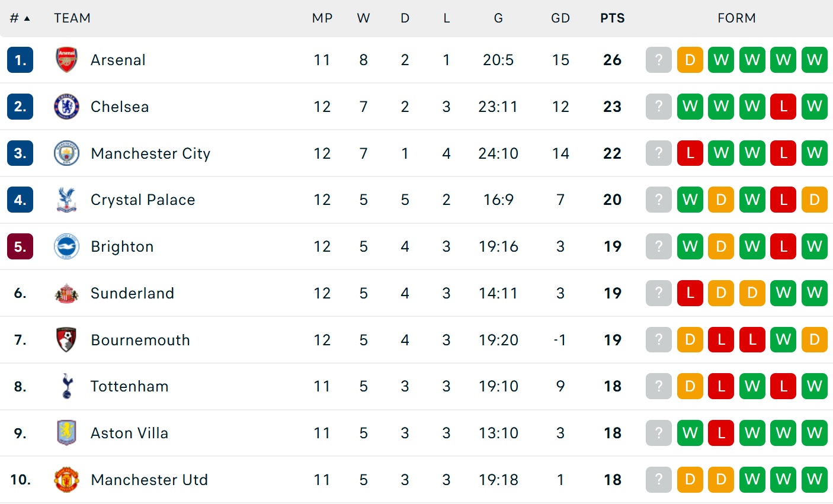
Task: Sort standings by GD column header
Action: click(x=560, y=18)
